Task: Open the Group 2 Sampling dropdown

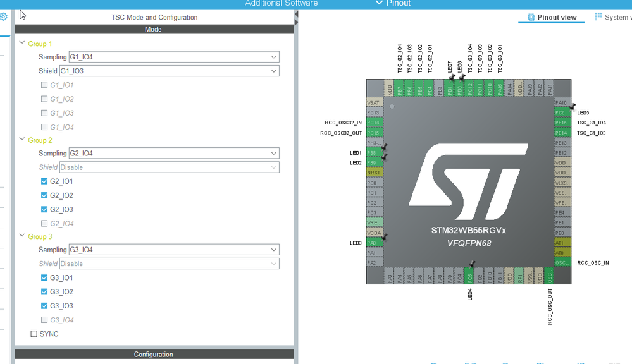Action: coord(174,153)
